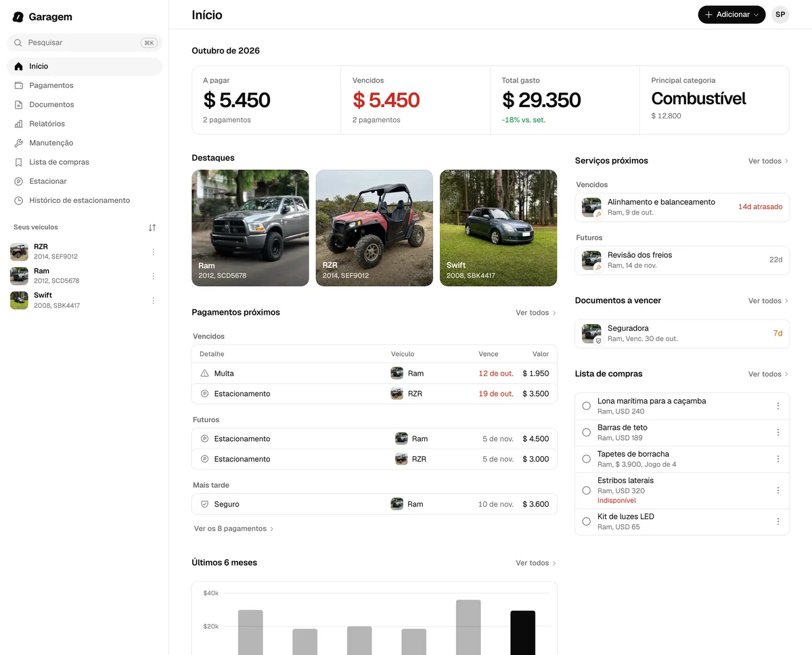
Task: Click Ver todos for Lista de compras
Action: [769, 374]
